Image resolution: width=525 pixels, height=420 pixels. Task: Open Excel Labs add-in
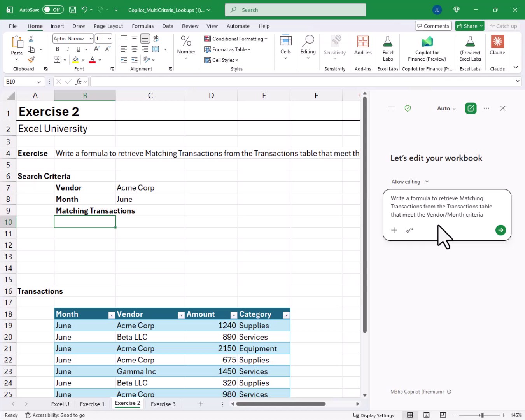pos(388,49)
